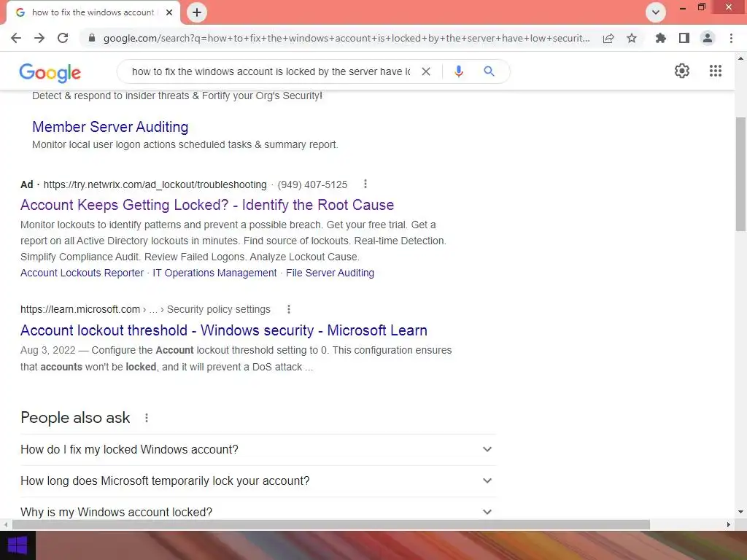Open the IT Operations Management sitelink
This screenshot has height=560, width=747.
tap(214, 273)
